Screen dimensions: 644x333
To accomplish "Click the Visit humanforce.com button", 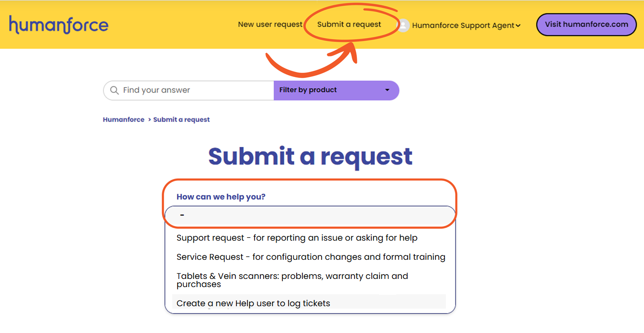I will click(586, 24).
